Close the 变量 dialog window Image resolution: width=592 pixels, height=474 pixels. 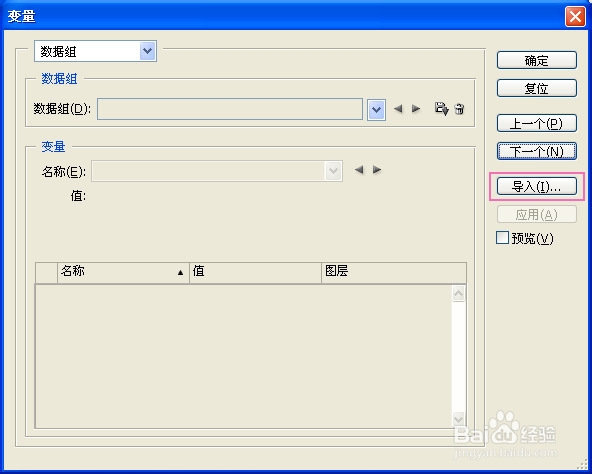tap(575, 17)
